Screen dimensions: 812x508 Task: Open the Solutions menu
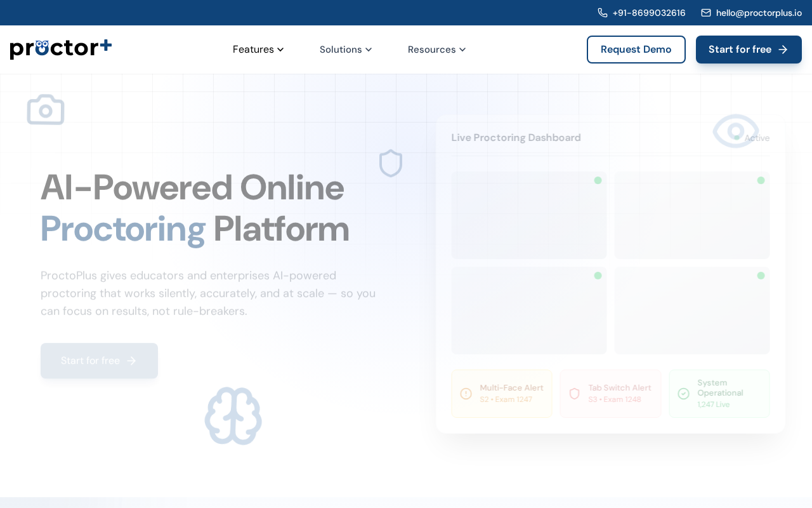click(x=346, y=50)
